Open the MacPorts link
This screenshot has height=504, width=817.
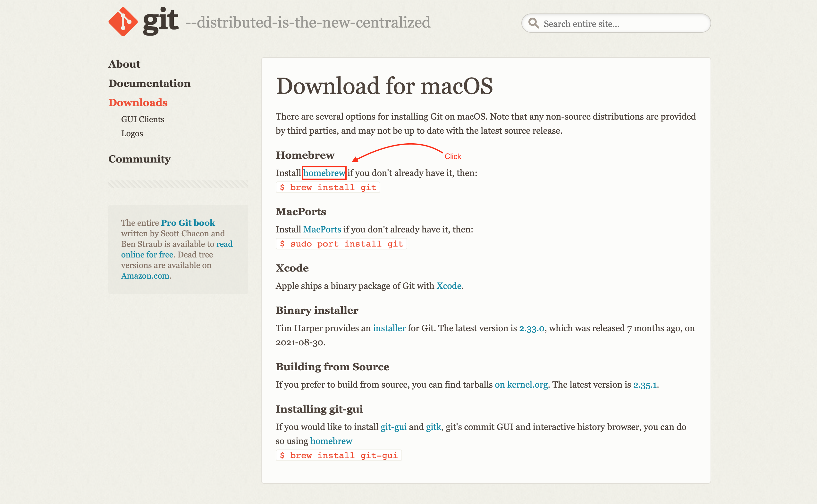[322, 229]
